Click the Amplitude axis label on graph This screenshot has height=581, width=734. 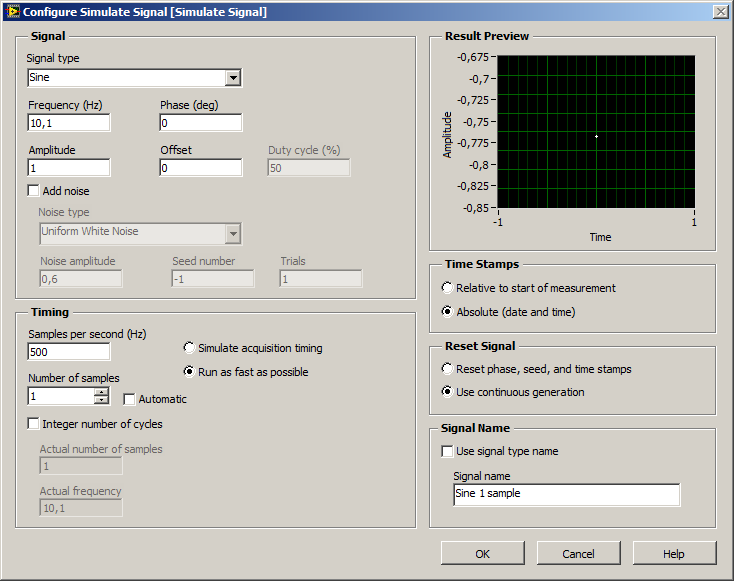click(448, 135)
